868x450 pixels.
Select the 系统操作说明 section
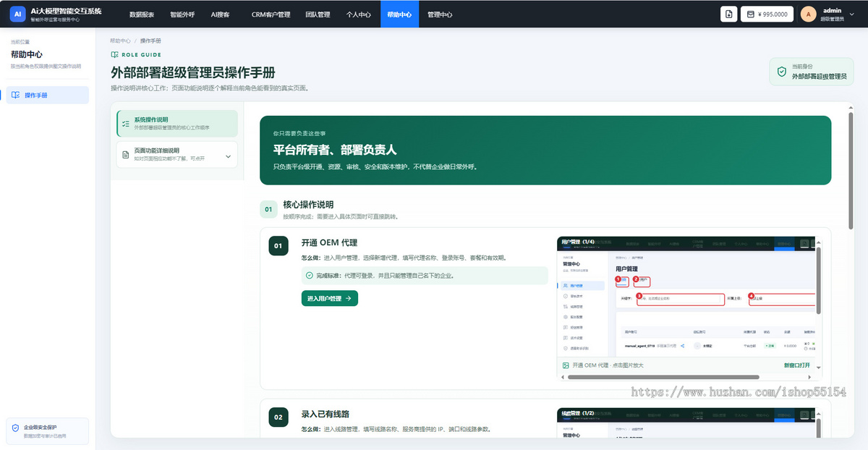(177, 124)
